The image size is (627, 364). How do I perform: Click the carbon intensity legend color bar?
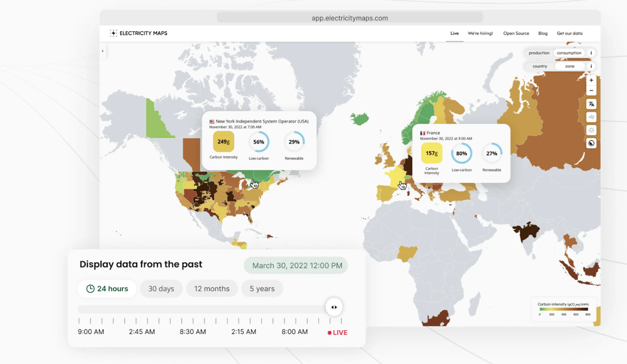[x=563, y=309]
